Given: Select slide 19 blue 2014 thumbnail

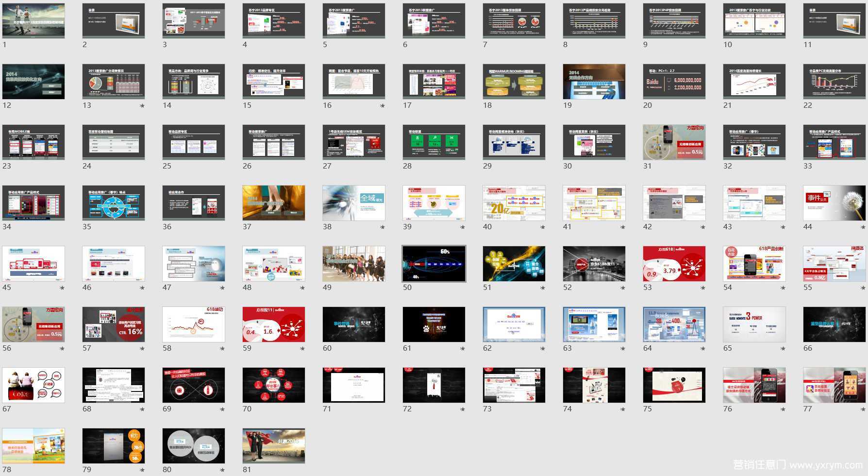Looking at the screenshot, I should point(594,82).
